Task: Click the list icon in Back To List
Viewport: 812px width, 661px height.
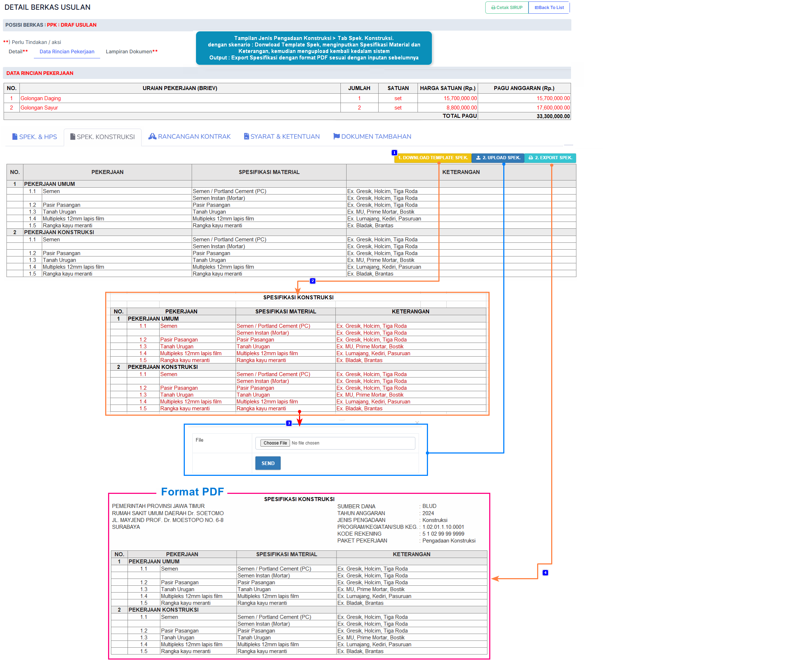Action: tap(536, 8)
